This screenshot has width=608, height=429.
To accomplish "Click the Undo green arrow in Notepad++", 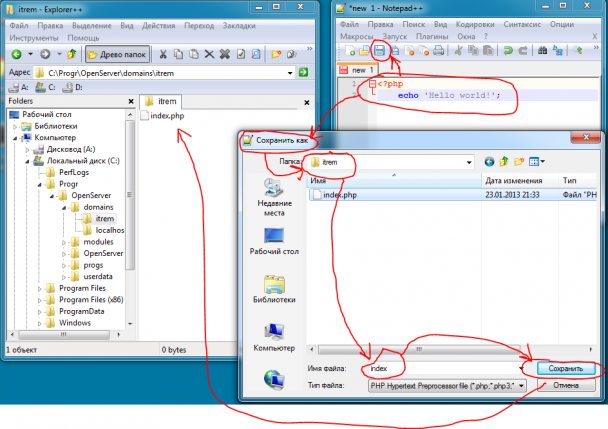I will (x=508, y=50).
